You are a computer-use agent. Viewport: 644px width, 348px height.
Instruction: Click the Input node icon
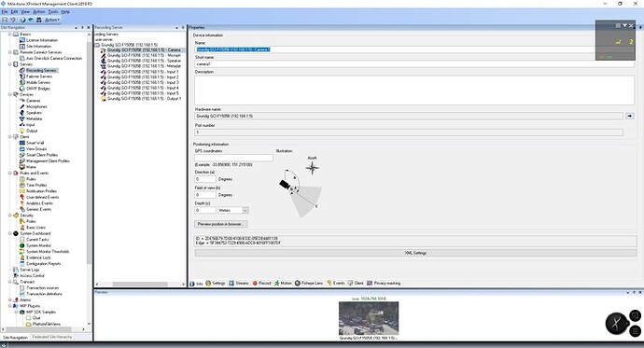22,125
